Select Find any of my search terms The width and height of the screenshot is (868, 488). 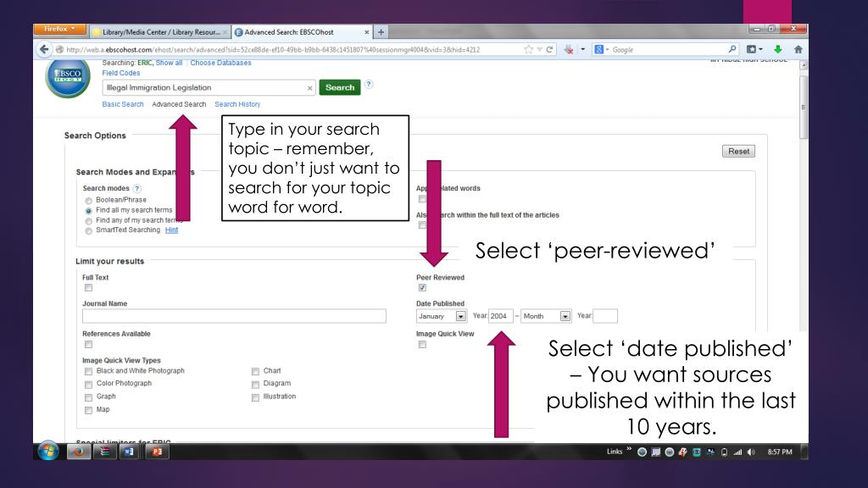(x=88, y=221)
